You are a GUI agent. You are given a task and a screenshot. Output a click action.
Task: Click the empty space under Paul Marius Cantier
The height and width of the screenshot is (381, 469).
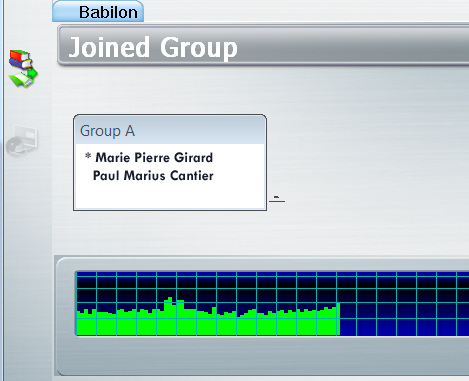coord(170,196)
